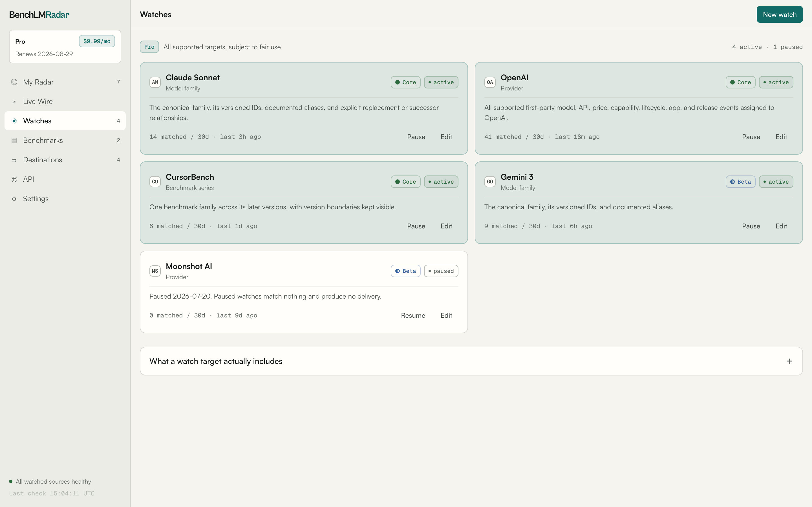Click the API command icon
Screen dimensions: 812x507
pos(14,179)
